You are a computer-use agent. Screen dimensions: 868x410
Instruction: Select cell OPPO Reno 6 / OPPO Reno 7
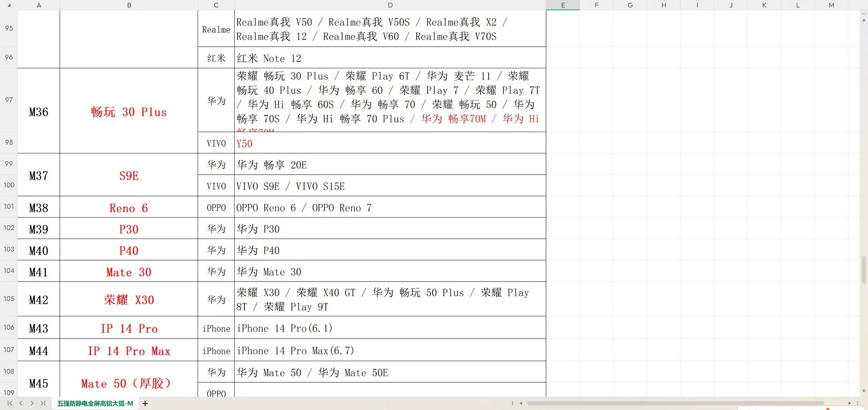click(x=390, y=207)
